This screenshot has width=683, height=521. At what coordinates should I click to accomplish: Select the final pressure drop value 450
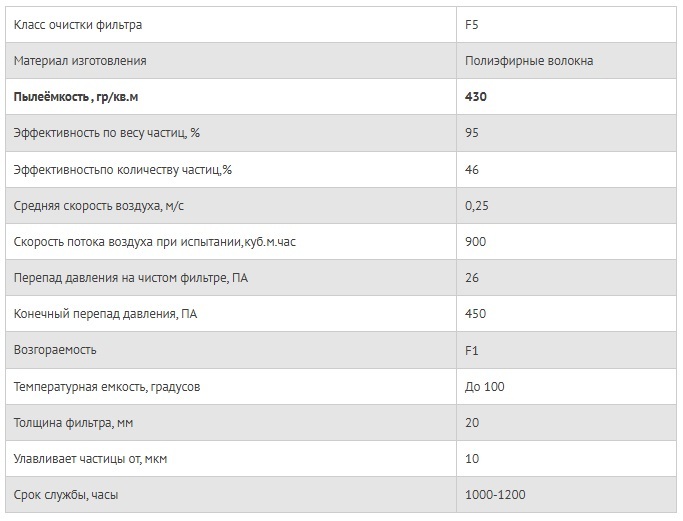point(476,314)
